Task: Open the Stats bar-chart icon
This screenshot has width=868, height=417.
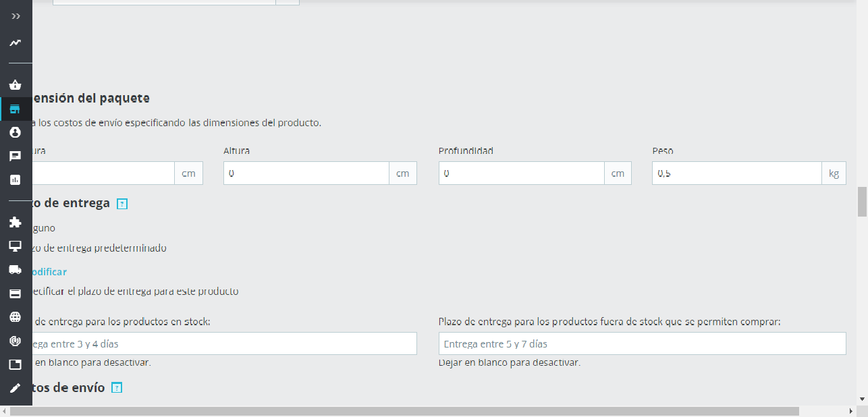Action: 16,179
